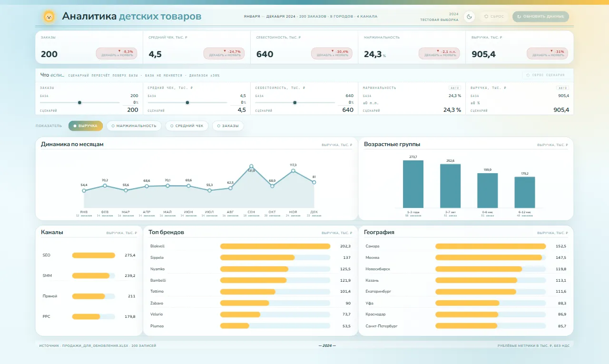Click the Авто tag on Маржинальность scenario
Image resolution: width=609 pixels, height=364 pixels.
point(455,88)
